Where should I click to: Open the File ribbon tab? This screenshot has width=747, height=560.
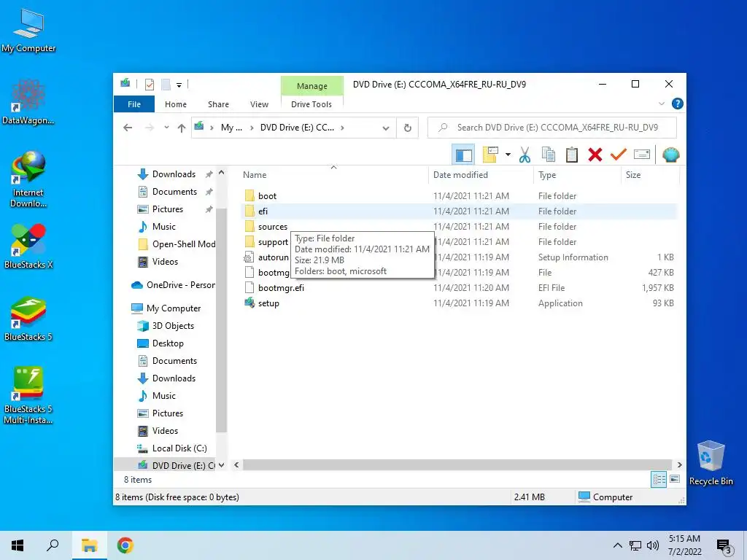[134, 104]
